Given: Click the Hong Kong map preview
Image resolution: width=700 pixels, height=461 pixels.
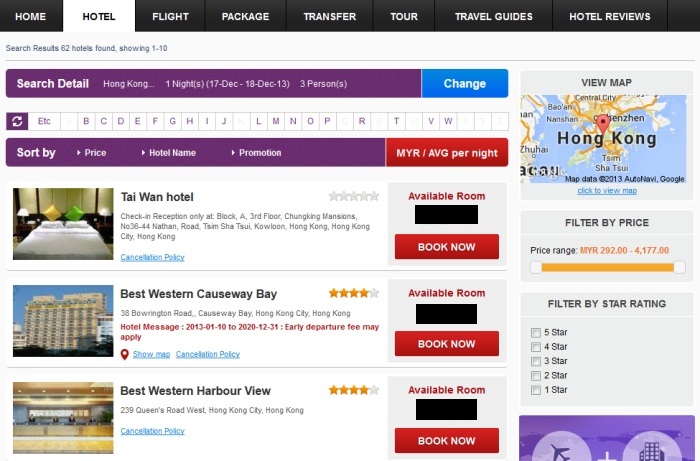Looking at the screenshot, I should (604, 139).
